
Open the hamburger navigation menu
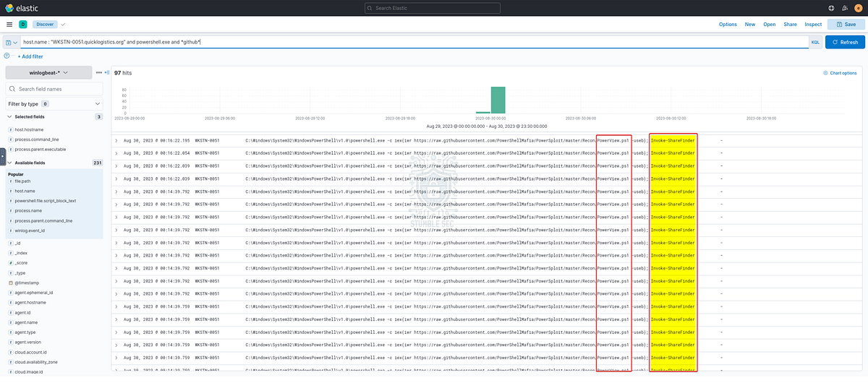coord(9,24)
